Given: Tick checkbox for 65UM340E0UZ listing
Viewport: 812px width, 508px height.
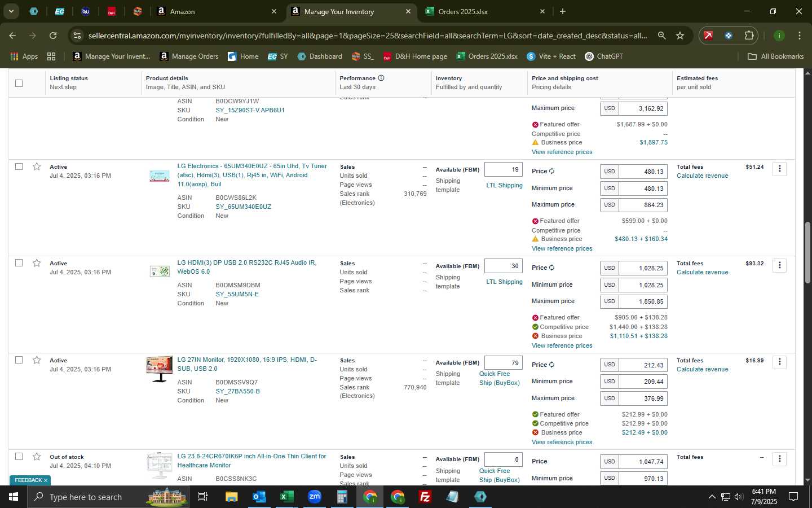Looking at the screenshot, I should (x=19, y=167).
